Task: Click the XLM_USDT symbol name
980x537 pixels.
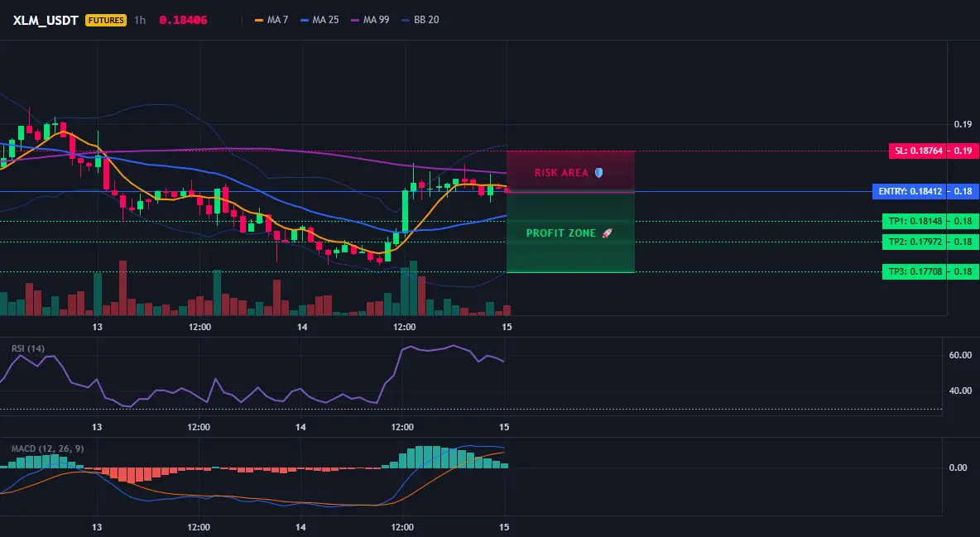Action: (46, 20)
